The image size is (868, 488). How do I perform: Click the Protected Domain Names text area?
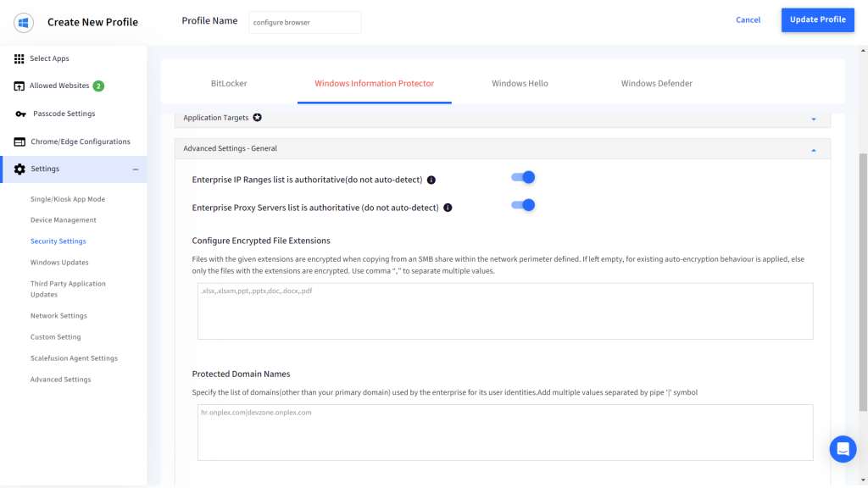click(505, 432)
